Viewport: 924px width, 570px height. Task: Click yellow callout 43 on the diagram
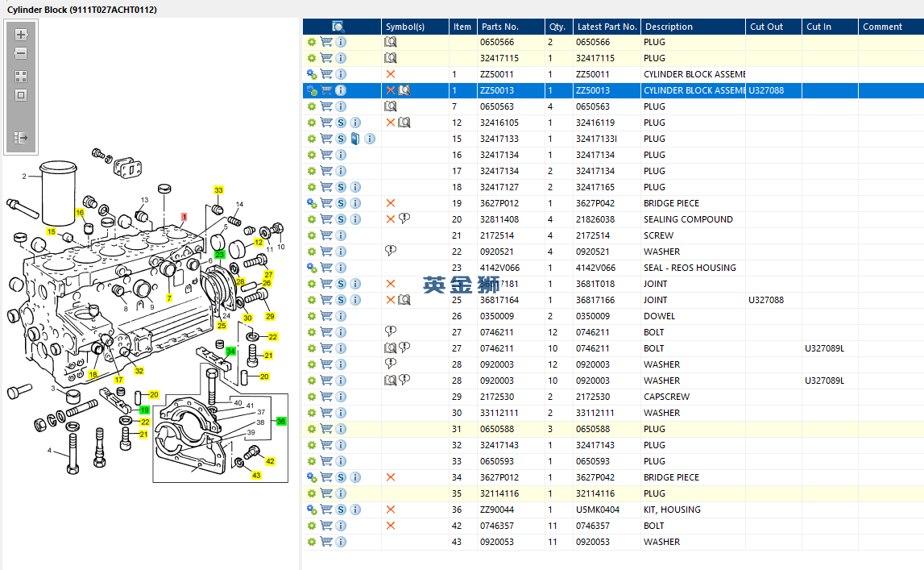256,476
